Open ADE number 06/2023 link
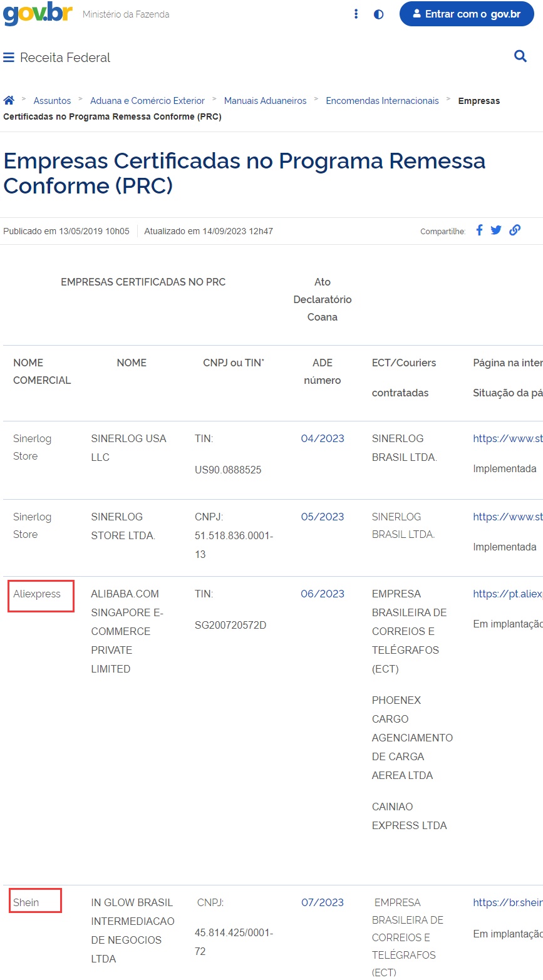 pos(323,594)
